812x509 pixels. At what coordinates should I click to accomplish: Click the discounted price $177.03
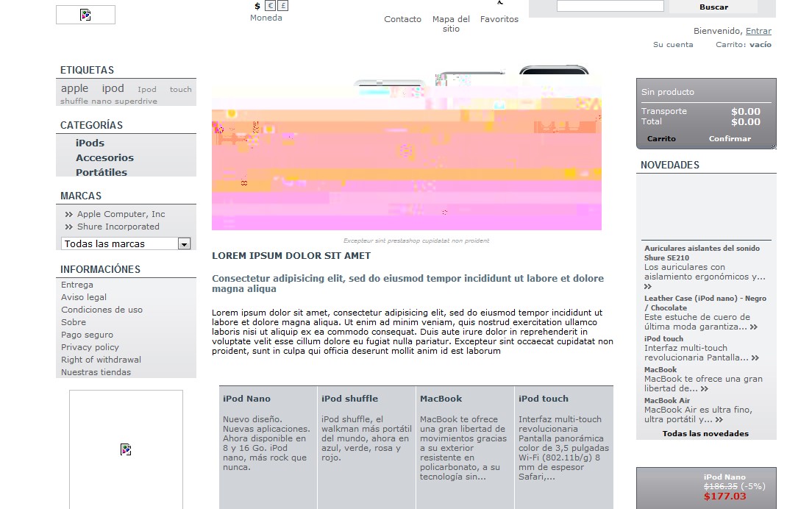(725, 496)
